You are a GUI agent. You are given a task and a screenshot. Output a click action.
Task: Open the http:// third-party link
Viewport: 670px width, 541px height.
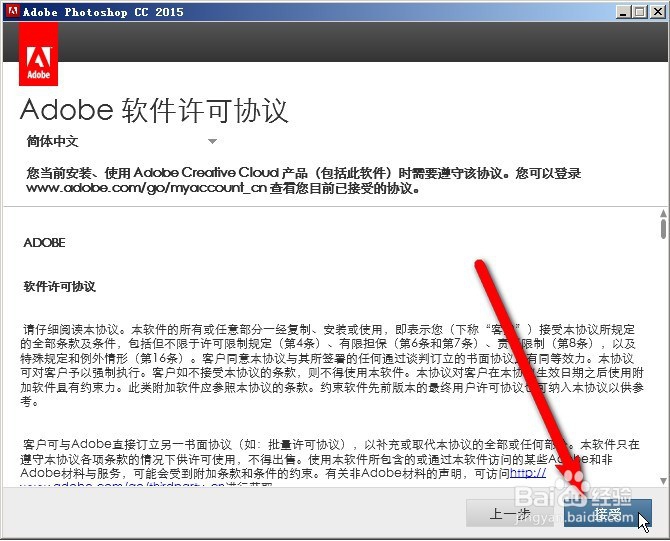coord(528,473)
